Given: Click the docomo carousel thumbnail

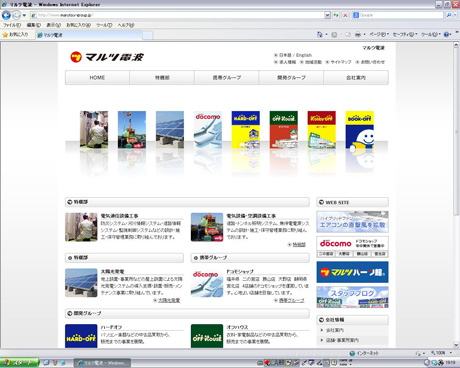Looking at the screenshot, I should point(208,130).
